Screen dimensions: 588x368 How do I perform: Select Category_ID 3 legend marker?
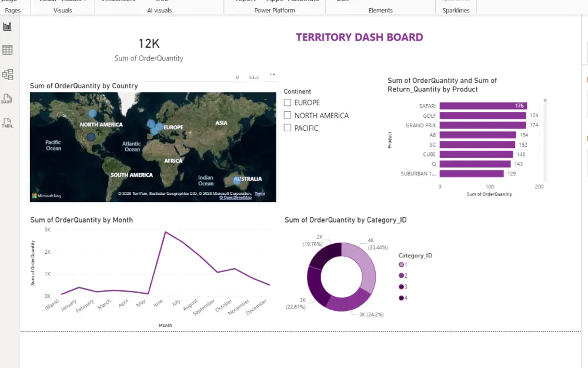coord(401,287)
